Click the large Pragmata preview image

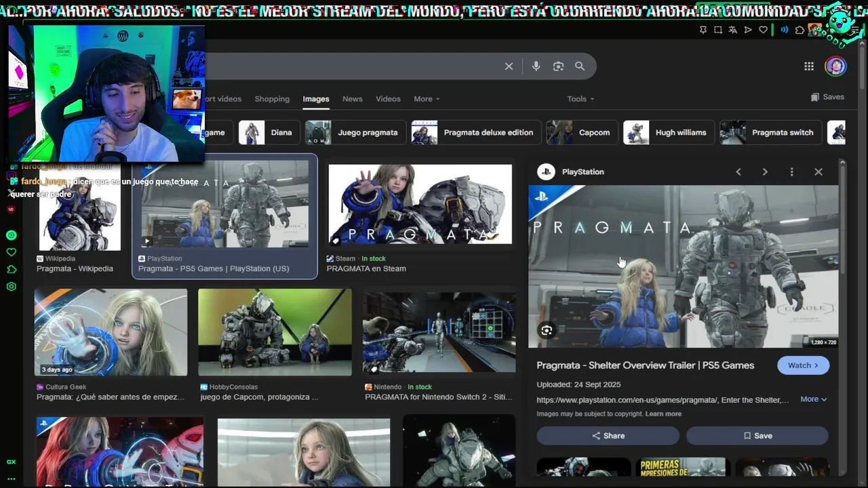pyautogui.click(x=684, y=266)
